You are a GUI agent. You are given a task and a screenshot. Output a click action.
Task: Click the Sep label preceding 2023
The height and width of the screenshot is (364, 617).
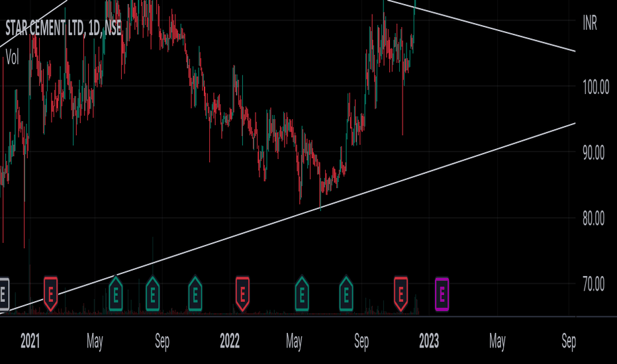(x=361, y=341)
